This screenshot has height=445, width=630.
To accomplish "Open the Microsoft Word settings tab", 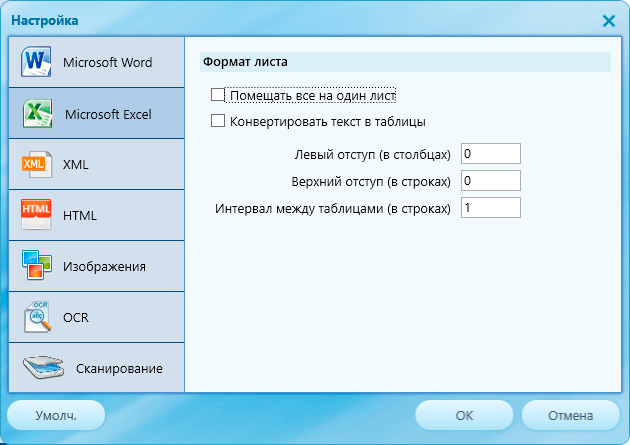I will pyautogui.click(x=96, y=62).
